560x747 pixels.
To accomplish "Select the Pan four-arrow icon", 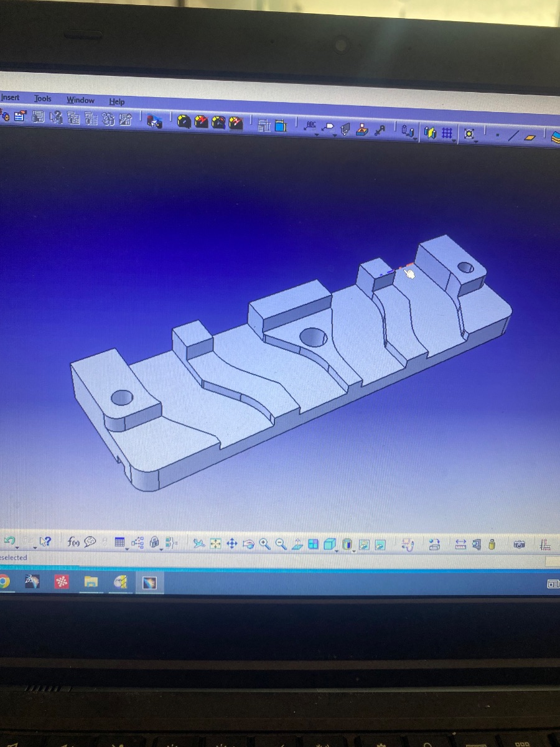I will coord(231,544).
